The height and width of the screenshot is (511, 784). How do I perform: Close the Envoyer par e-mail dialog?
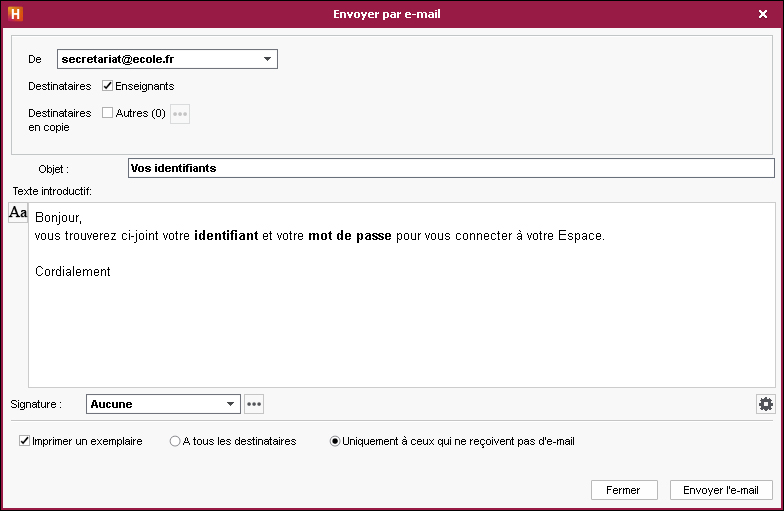coord(762,14)
